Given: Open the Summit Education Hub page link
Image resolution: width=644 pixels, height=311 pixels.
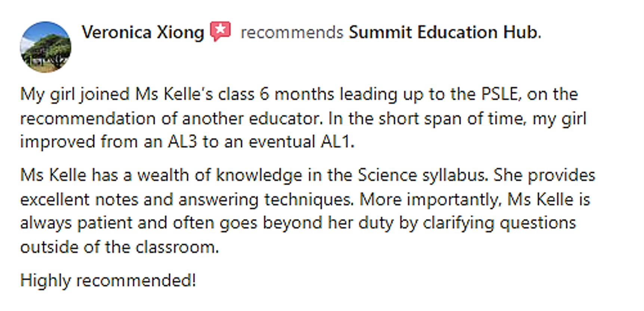Looking at the screenshot, I should point(445,32).
